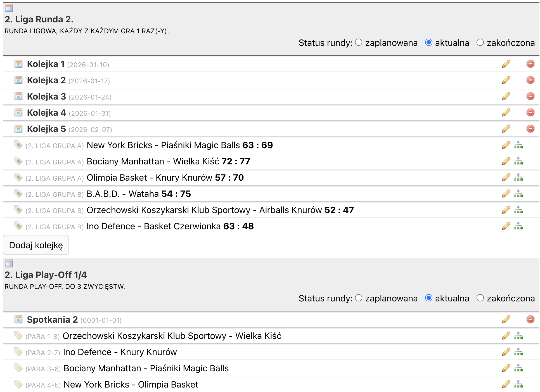Expand Kolejka 2 calendar row
540x392 pixels.
46,81
